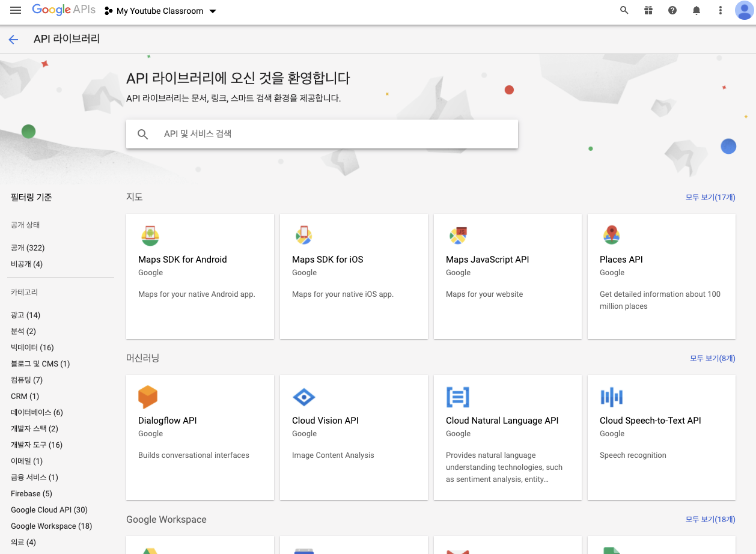Filter by category 금융 서비스 (1)

tap(34, 477)
